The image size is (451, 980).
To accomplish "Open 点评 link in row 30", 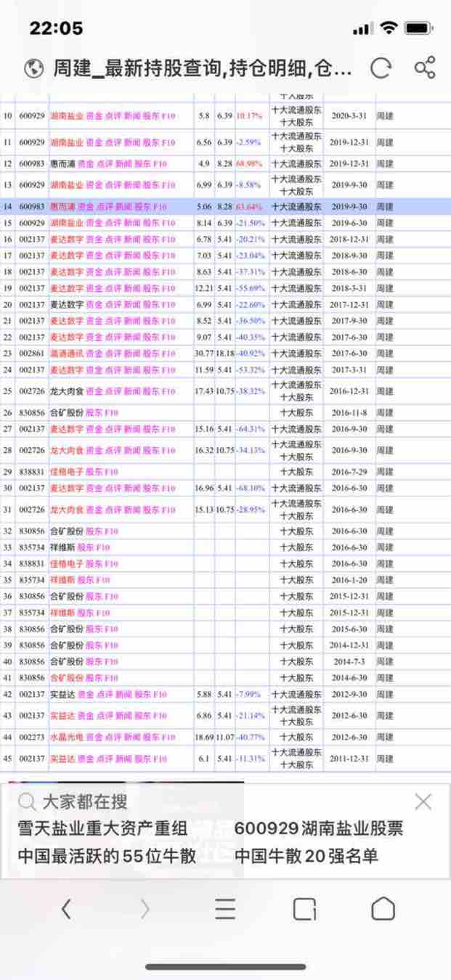I will [113, 489].
